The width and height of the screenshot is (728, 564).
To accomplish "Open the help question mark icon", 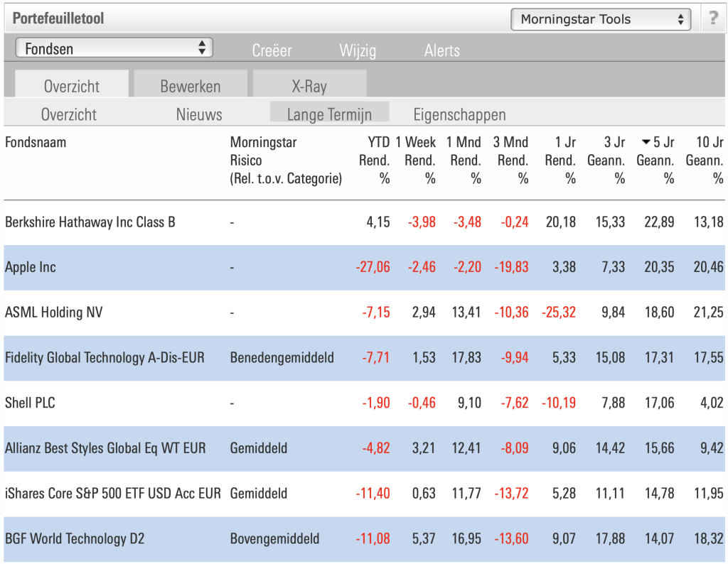I will [x=714, y=18].
